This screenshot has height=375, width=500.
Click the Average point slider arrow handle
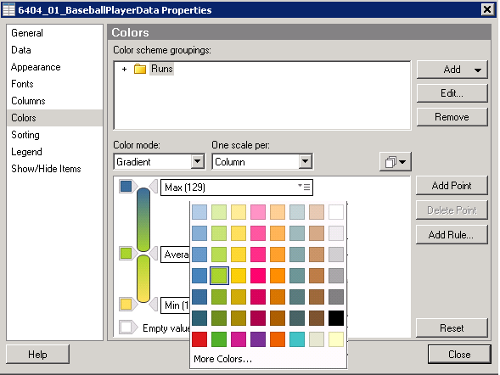(154, 254)
